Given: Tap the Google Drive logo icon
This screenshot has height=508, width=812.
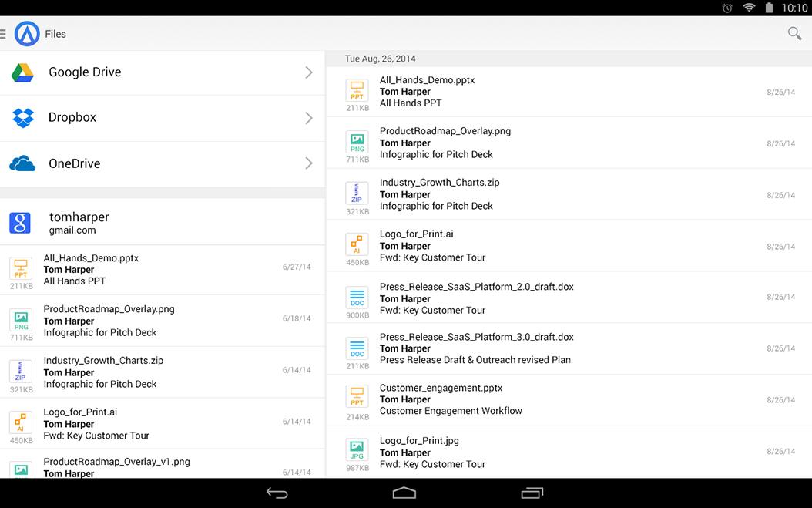Looking at the screenshot, I should (x=22, y=72).
